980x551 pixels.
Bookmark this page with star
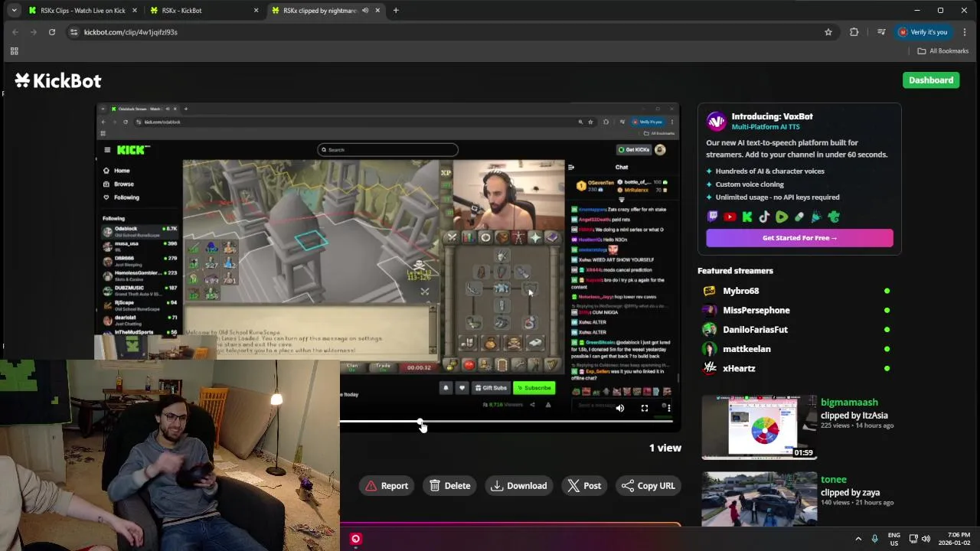point(828,32)
